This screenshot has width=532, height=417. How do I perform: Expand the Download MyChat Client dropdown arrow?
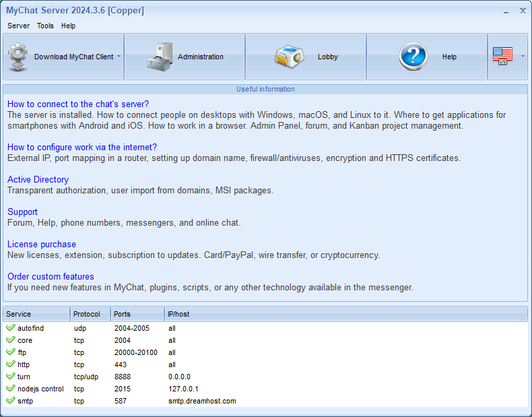(x=119, y=57)
